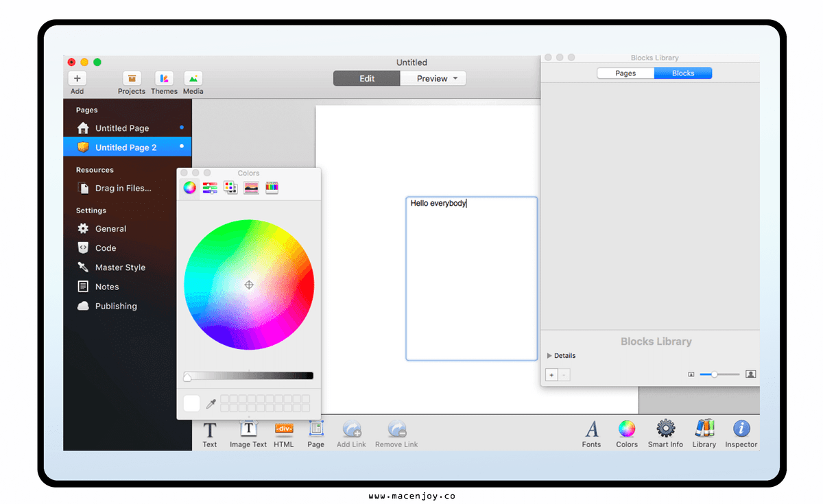This screenshot has height=504, width=823.
Task: Select Untitled Page 2 in sidebar
Action: pyautogui.click(x=128, y=147)
